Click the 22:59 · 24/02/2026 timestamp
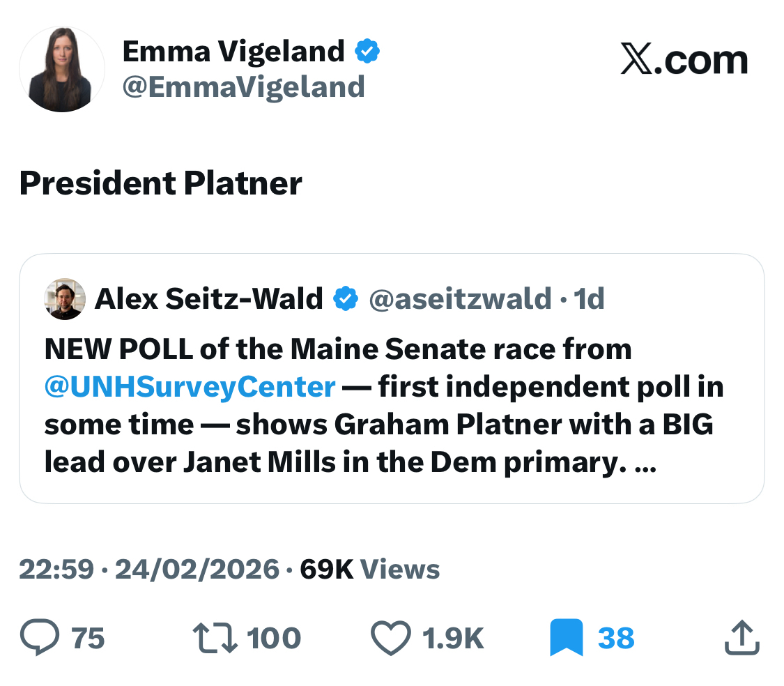Viewport: 784px width, 686px height. 148,570
